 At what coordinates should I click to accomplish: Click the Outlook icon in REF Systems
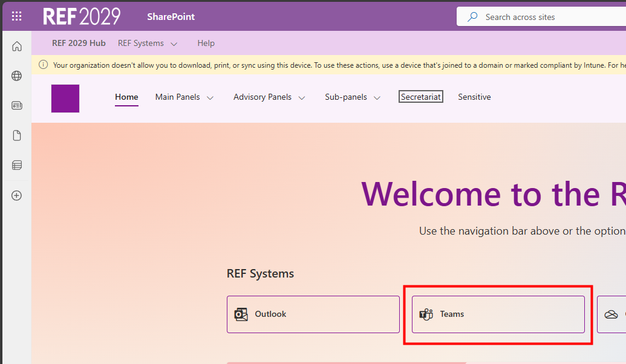point(241,314)
